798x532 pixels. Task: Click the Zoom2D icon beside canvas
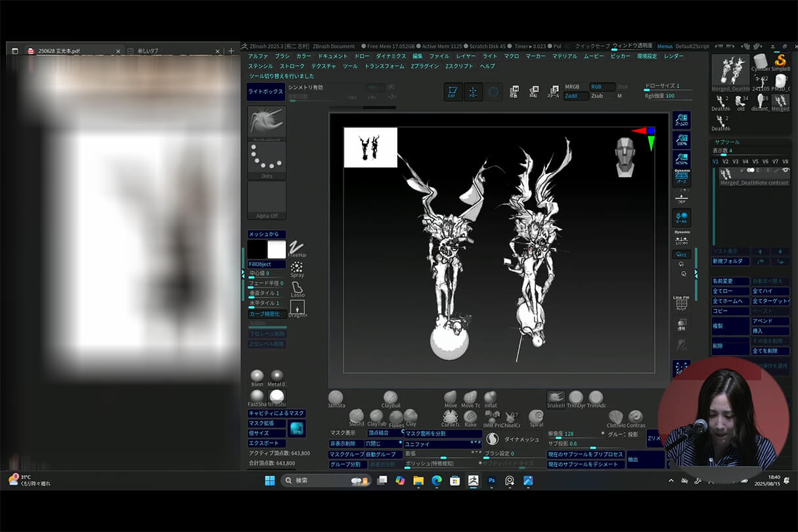682,119
